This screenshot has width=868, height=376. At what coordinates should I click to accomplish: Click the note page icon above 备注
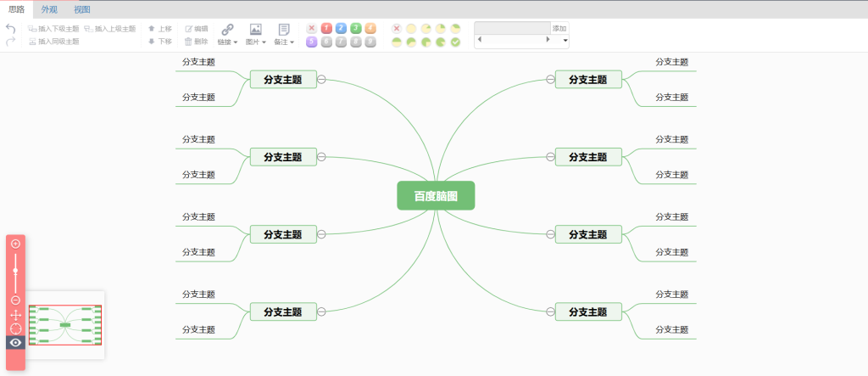pos(283,30)
